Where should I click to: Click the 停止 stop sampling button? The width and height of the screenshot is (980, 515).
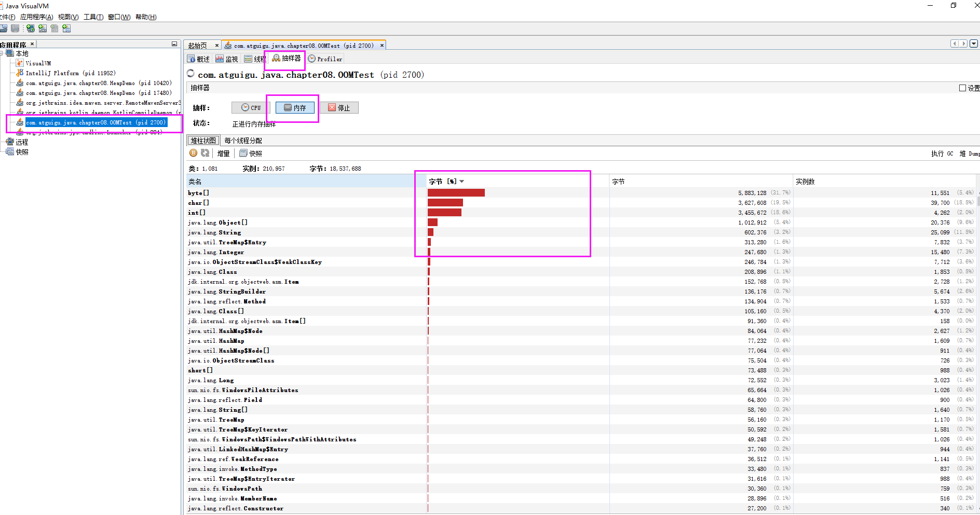tap(339, 108)
